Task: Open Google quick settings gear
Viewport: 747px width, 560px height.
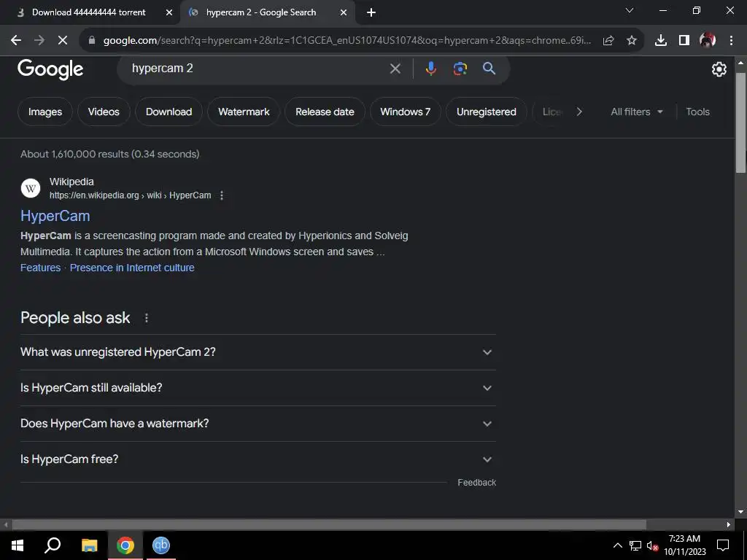Action: click(719, 69)
